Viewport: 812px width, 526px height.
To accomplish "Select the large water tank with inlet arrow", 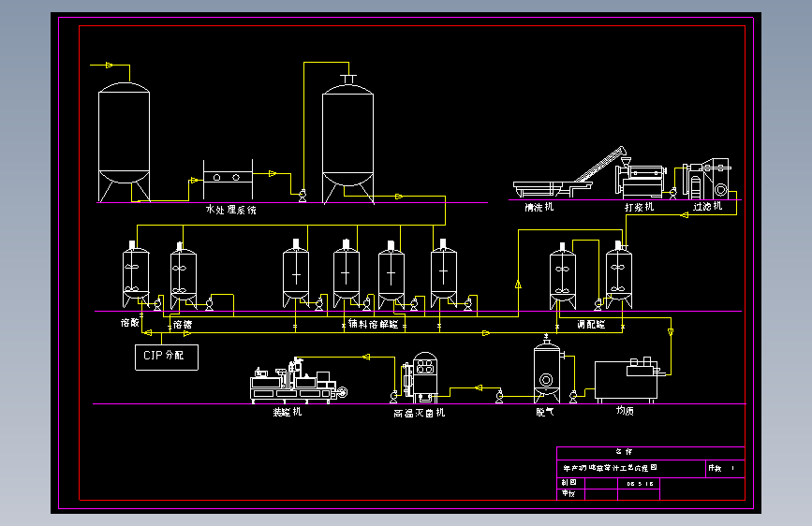I will pyautogui.click(x=125, y=142).
